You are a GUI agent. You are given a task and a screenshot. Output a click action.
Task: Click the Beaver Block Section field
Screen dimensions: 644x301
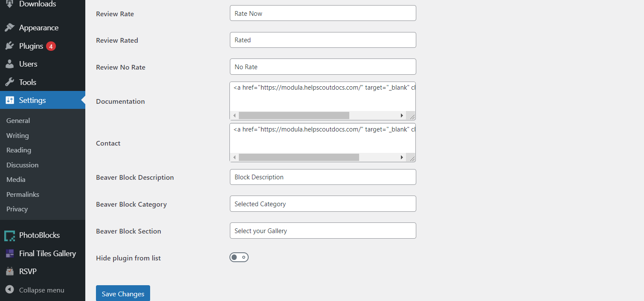[x=323, y=231]
